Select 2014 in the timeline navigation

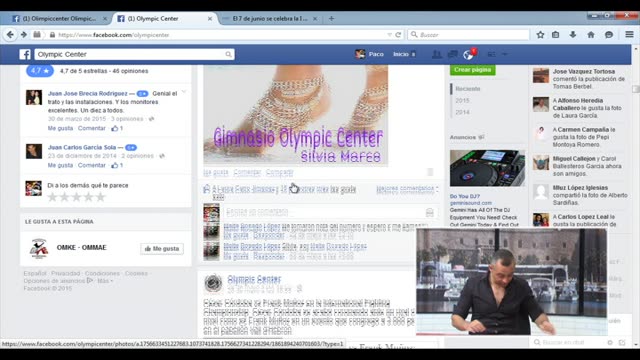[462, 112]
